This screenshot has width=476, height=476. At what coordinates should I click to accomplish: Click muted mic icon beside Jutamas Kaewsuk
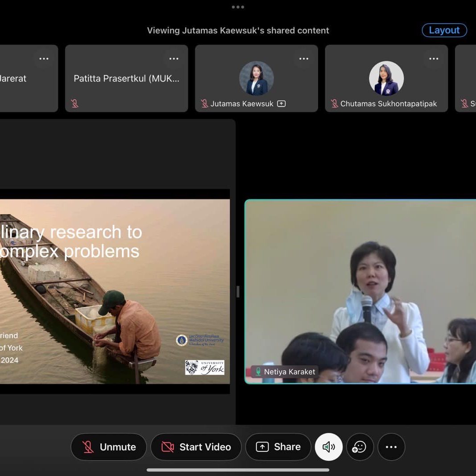(204, 103)
